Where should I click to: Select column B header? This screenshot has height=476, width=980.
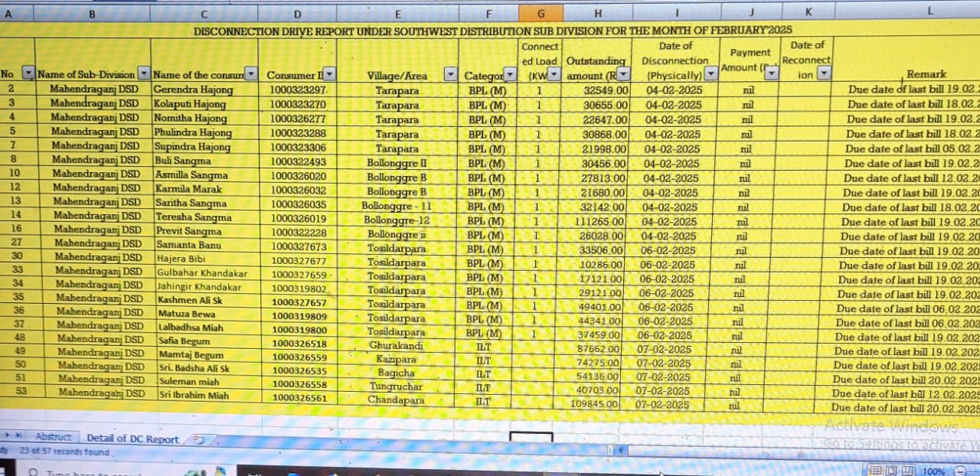[x=92, y=13]
